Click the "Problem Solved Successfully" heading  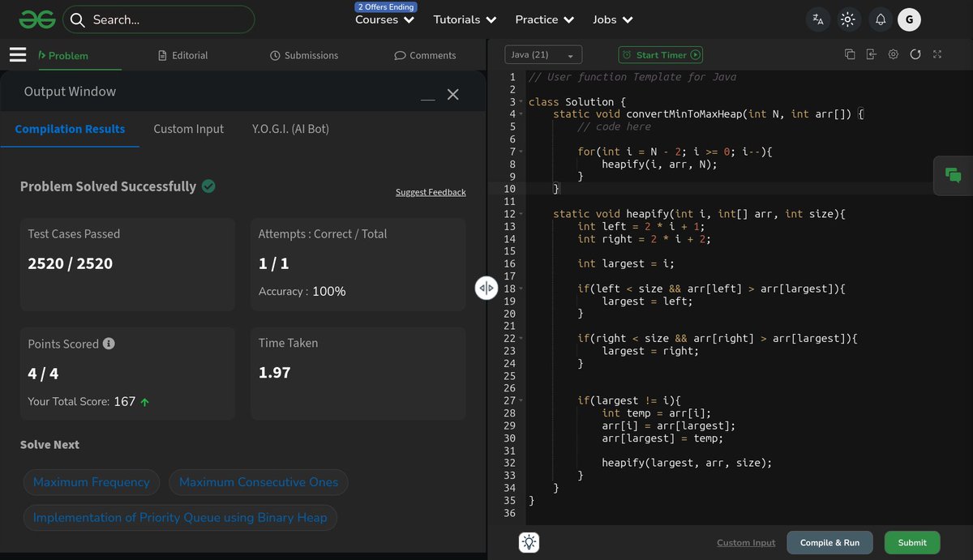(108, 186)
